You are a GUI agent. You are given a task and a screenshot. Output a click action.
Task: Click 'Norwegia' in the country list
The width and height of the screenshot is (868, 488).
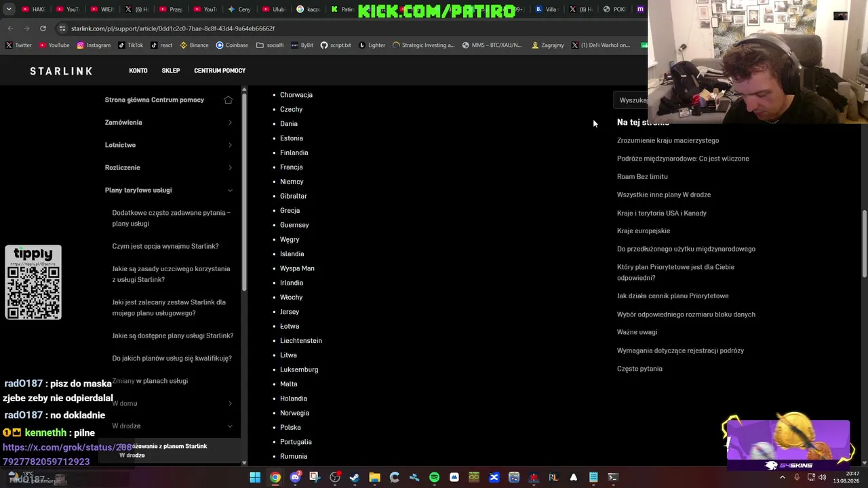[294, 413]
